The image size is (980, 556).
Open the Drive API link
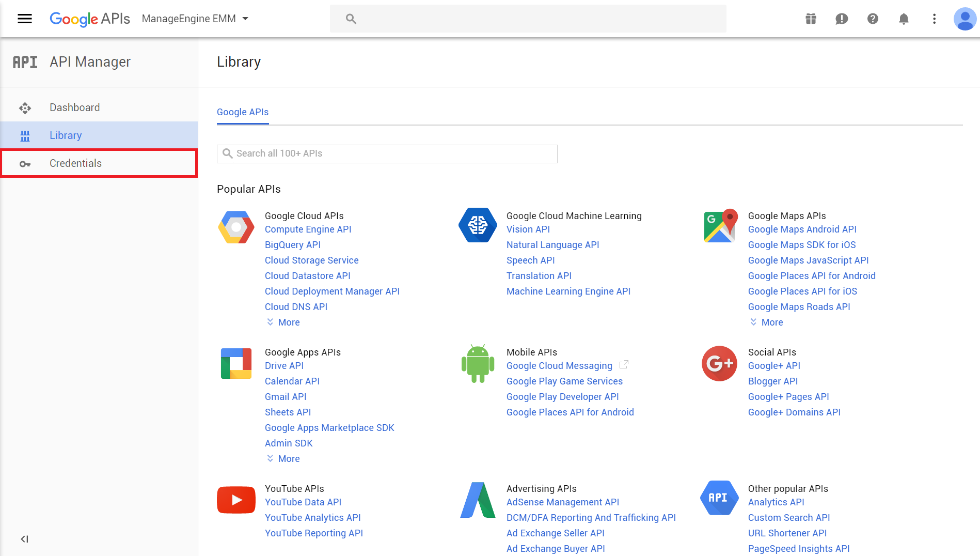(284, 366)
